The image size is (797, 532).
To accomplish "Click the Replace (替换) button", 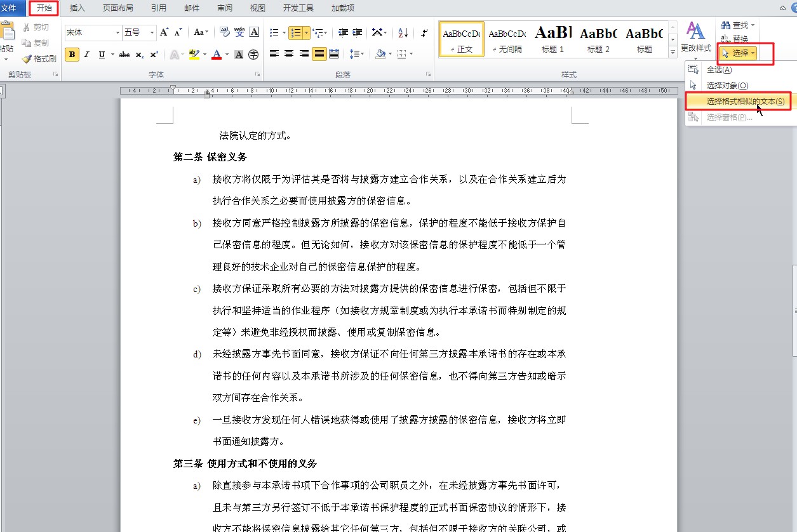I will (739, 38).
